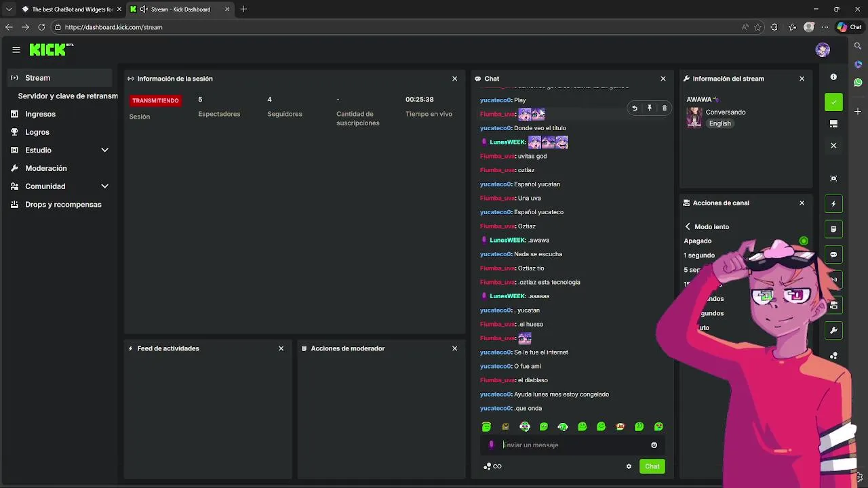Pin the hovered Flumba_uva chat message
The width and height of the screenshot is (868, 488).
pos(650,108)
